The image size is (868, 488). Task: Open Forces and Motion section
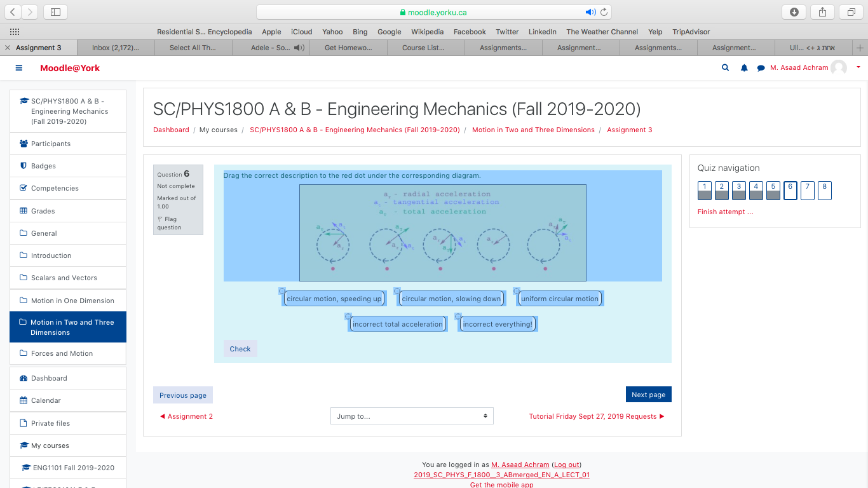[68, 353]
